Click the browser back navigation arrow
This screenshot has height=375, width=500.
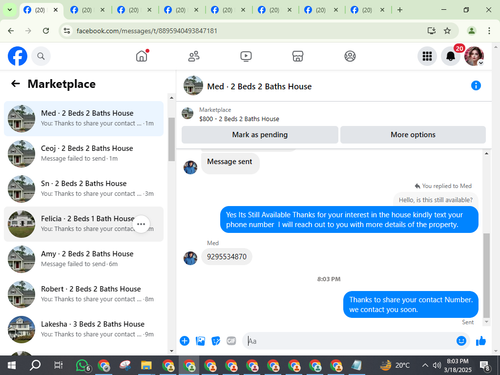(x=11, y=31)
